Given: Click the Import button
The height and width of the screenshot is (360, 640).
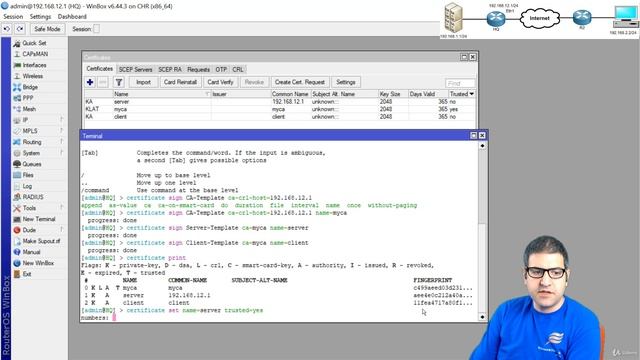Looking at the screenshot, I should pyautogui.click(x=143, y=82).
